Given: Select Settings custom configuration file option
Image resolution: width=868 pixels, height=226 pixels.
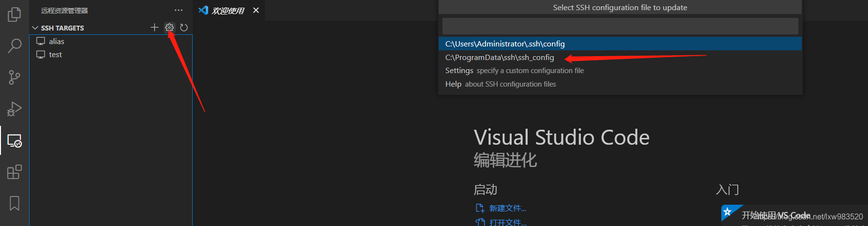Looking at the screenshot, I should pos(620,71).
